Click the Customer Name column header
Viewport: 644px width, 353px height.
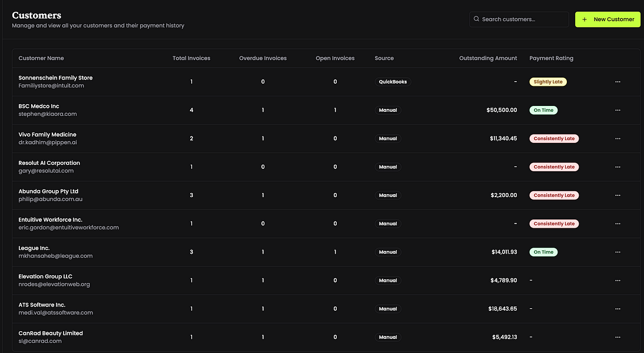pos(41,58)
